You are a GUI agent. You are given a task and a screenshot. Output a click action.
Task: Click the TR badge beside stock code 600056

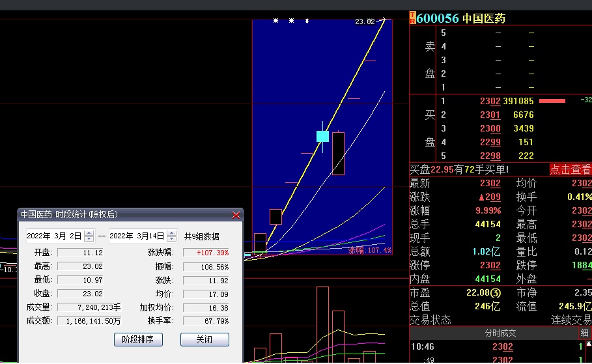(x=412, y=18)
